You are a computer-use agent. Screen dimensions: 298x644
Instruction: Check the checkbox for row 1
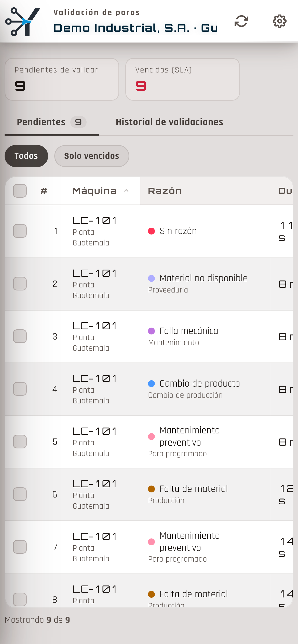(20, 231)
